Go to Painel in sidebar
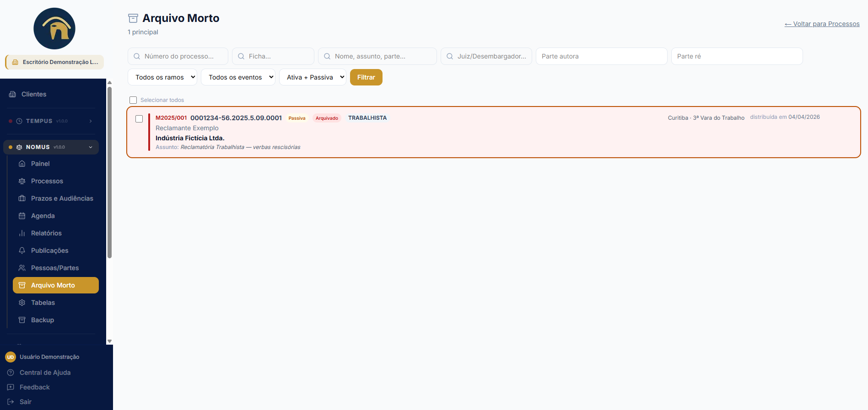 click(56, 164)
